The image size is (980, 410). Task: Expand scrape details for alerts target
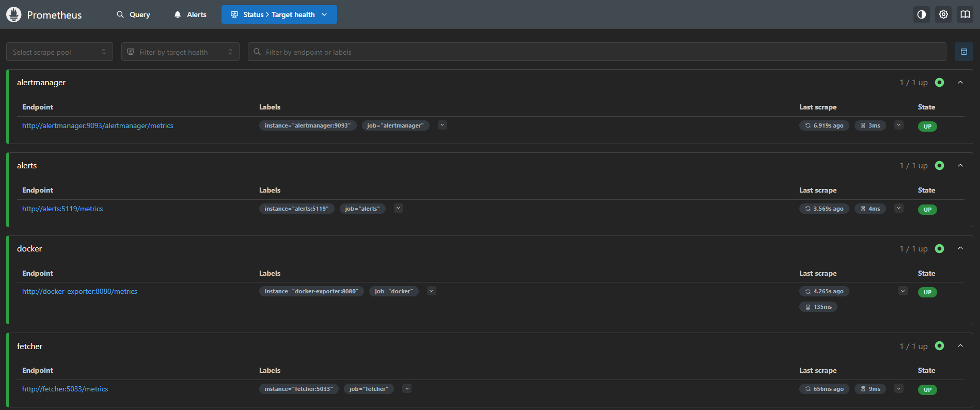pyautogui.click(x=899, y=208)
